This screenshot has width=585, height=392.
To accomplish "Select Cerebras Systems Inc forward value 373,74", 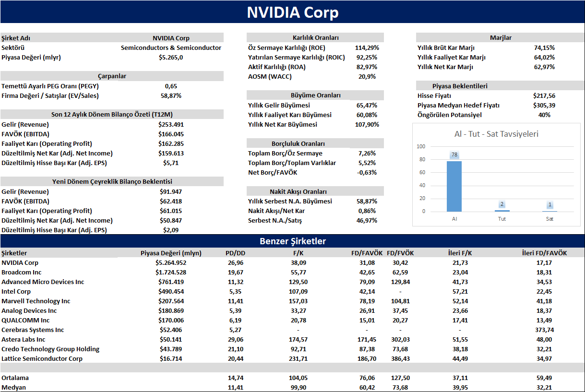I will tap(544, 330).
